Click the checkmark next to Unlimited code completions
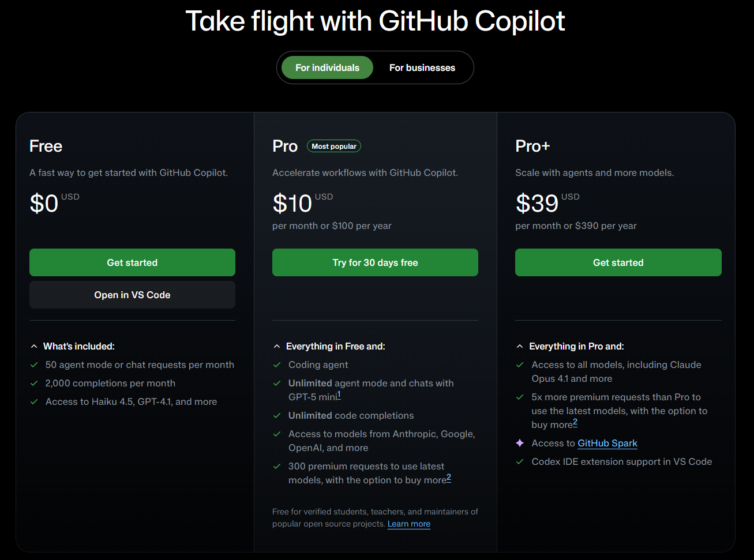The image size is (754, 560). coord(277,415)
